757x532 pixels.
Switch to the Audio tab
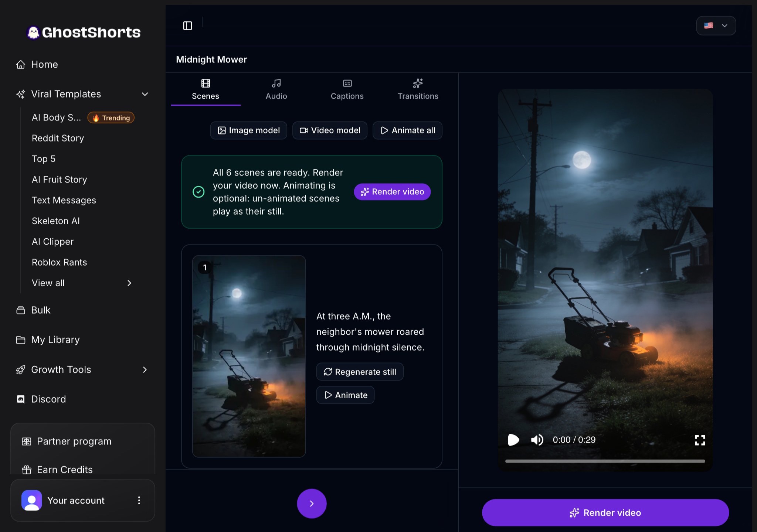click(276, 90)
